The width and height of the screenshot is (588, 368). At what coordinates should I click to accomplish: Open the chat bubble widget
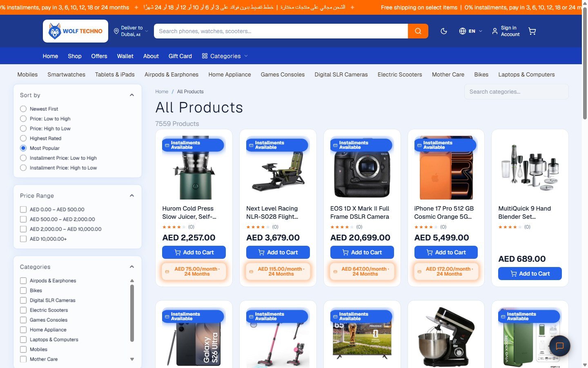click(x=560, y=346)
